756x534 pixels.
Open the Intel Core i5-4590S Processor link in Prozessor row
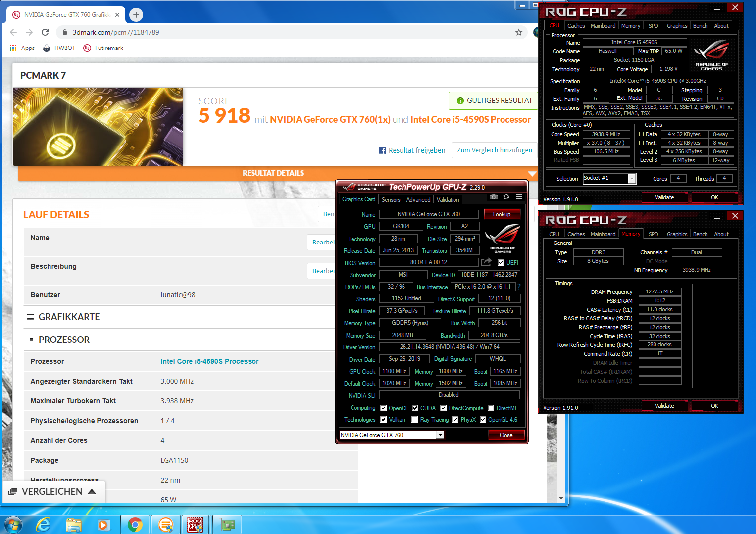tap(209, 361)
